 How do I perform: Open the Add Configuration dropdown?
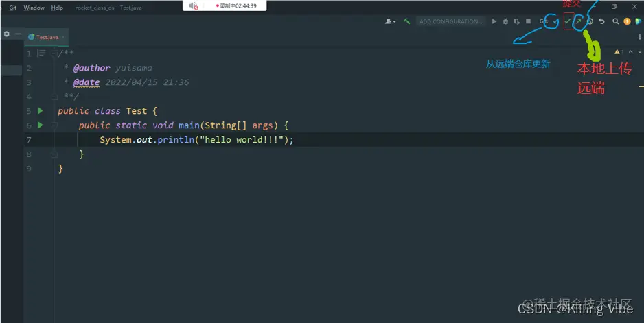click(x=450, y=21)
